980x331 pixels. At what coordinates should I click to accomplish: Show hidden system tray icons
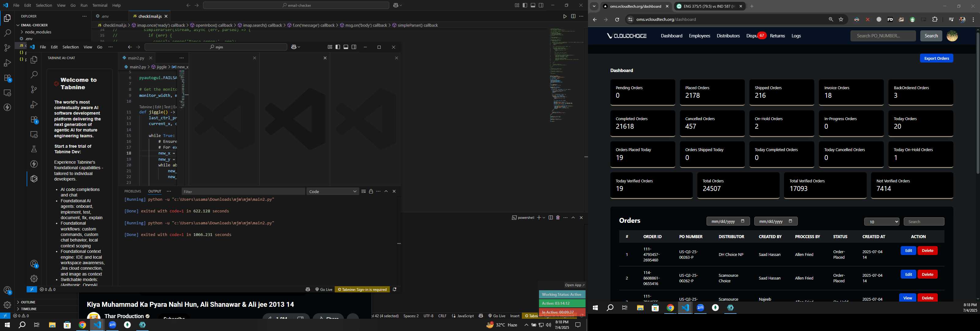pyautogui.click(x=526, y=325)
